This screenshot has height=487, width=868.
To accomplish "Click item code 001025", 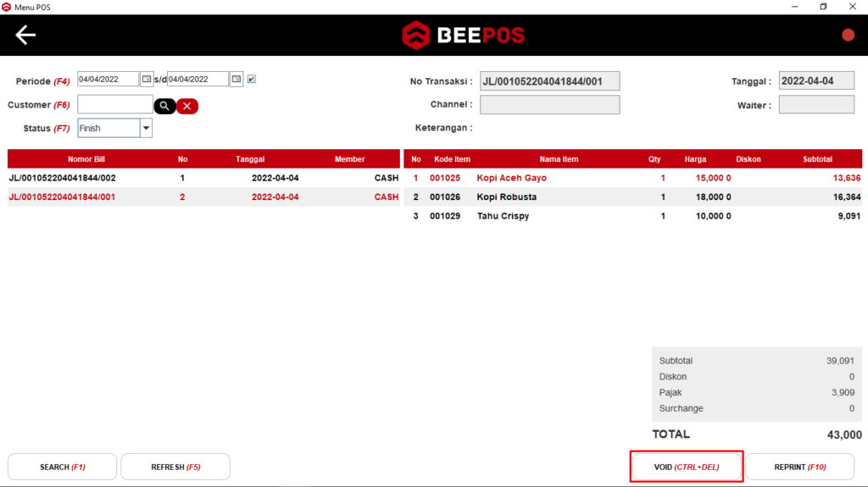I will coord(445,178).
